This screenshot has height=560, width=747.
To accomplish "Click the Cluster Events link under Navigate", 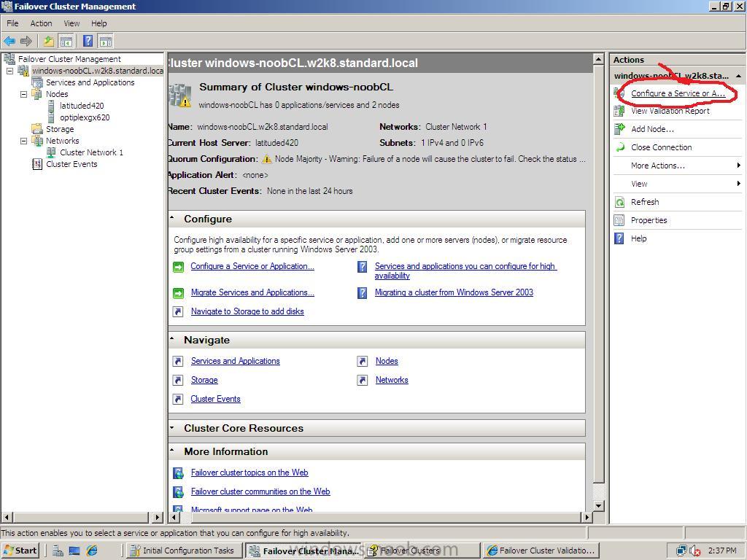I will (215, 399).
